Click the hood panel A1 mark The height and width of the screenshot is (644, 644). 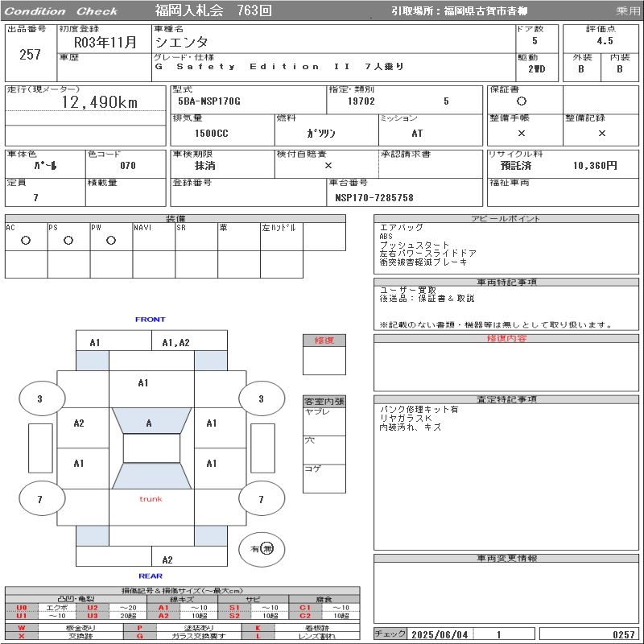pos(143,383)
